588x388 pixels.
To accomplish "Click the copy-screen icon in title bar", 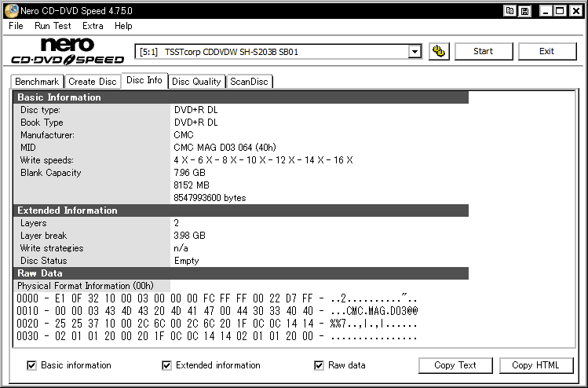I will coord(509,11).
